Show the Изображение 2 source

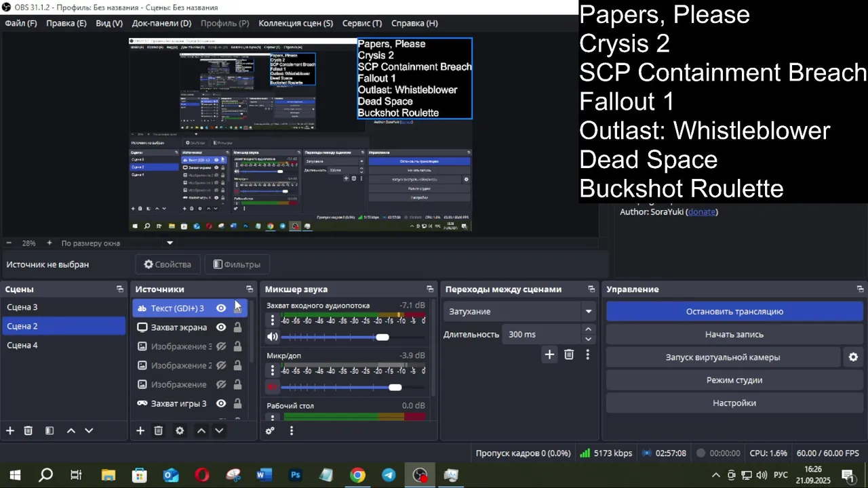[221, 365]
